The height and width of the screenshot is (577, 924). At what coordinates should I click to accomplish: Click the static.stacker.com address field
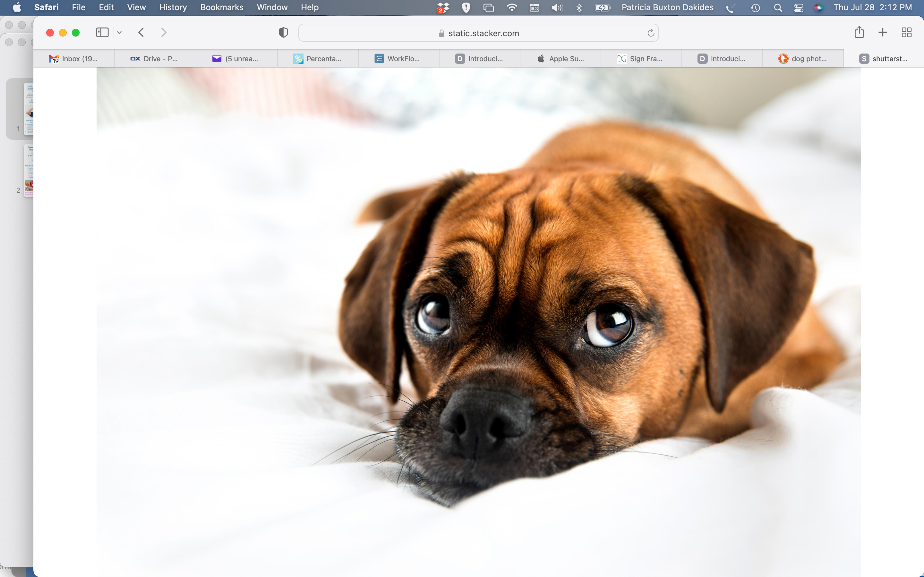tap(478, 33)
